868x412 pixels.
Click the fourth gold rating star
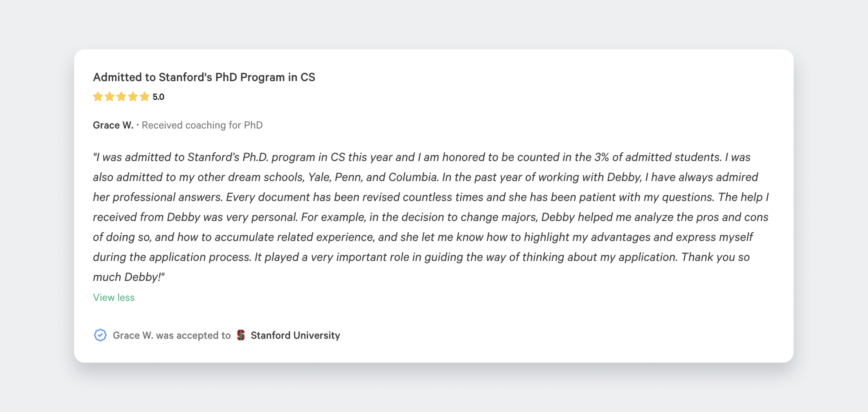[133, 97]
